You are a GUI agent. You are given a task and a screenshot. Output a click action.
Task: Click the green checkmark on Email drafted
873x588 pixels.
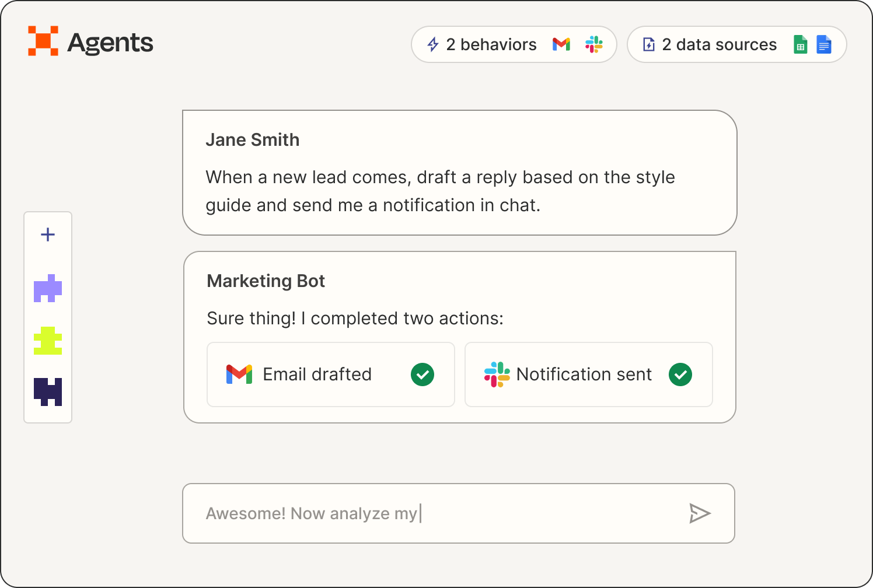coord(422,374)
